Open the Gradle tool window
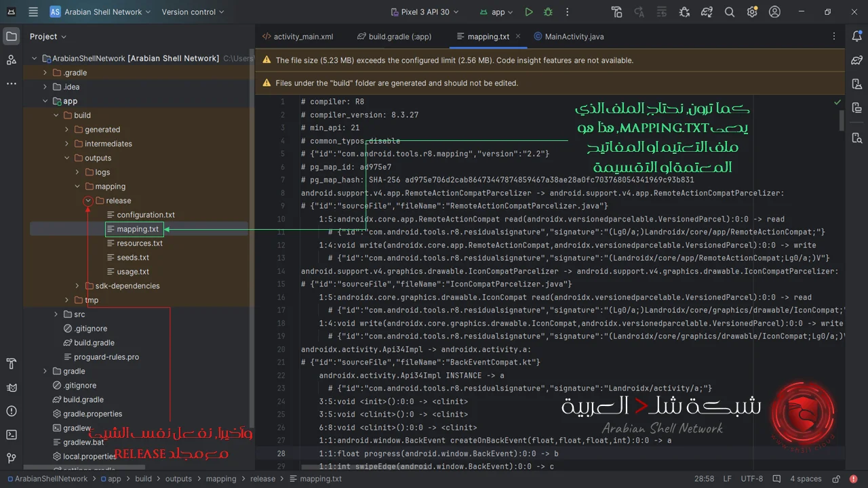The width and height of the screenshot is (868, 488). click(x=856, y=60)
